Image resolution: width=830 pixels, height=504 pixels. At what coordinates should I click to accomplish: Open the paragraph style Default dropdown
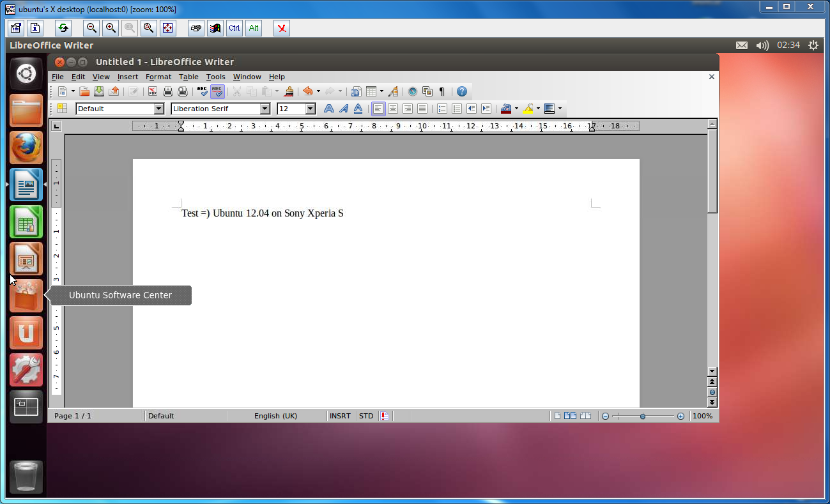tap(158, 109)
